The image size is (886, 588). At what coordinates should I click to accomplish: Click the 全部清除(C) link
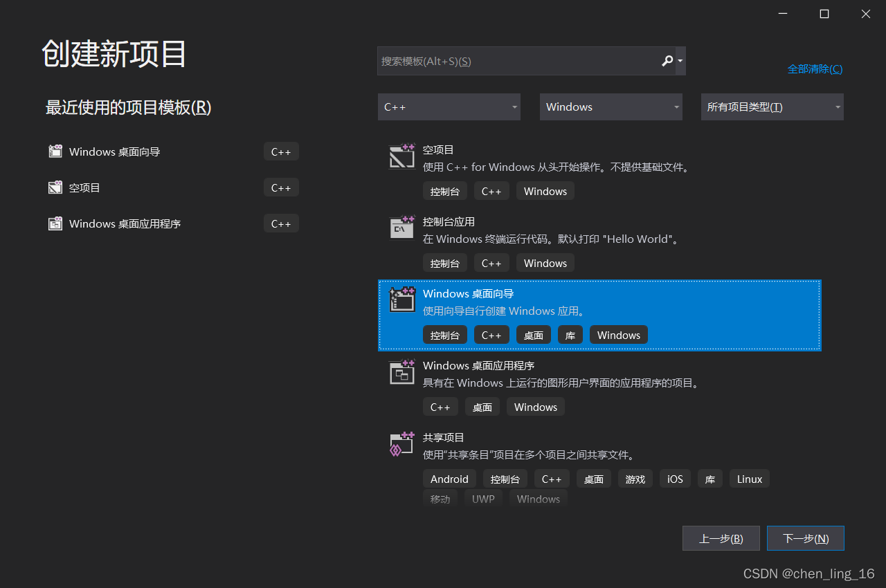(x=815, y=68)
